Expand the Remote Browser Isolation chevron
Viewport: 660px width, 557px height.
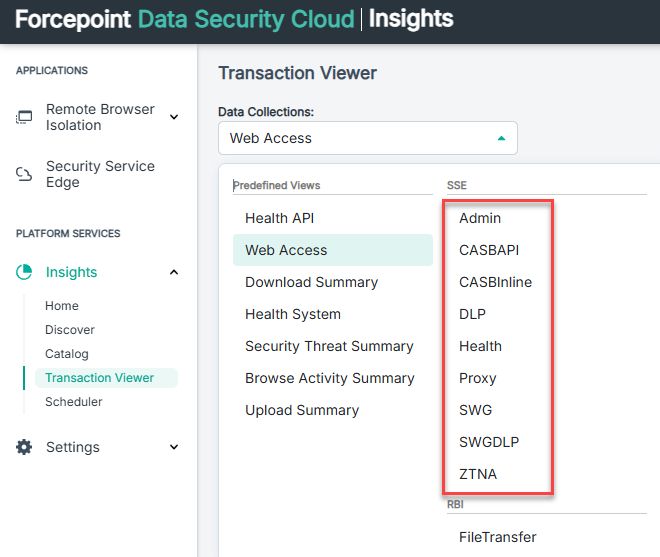pyautogui.click(x=174, y=117)
